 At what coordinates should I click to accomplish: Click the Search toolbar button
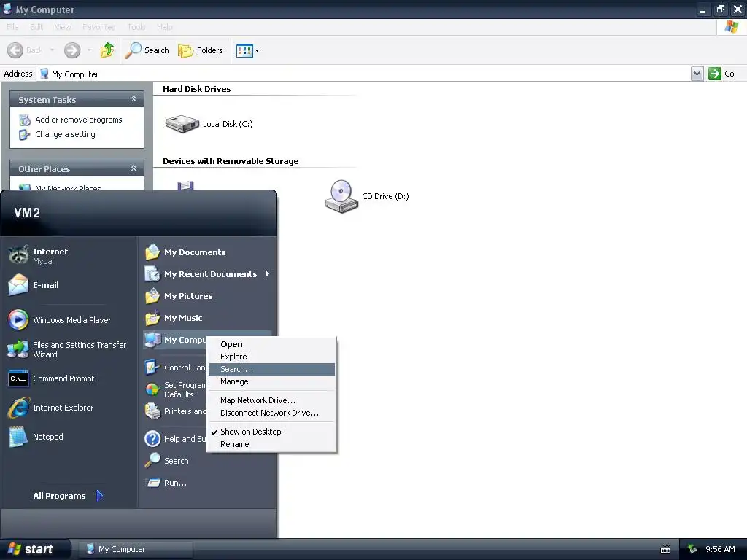pos(147,50)
